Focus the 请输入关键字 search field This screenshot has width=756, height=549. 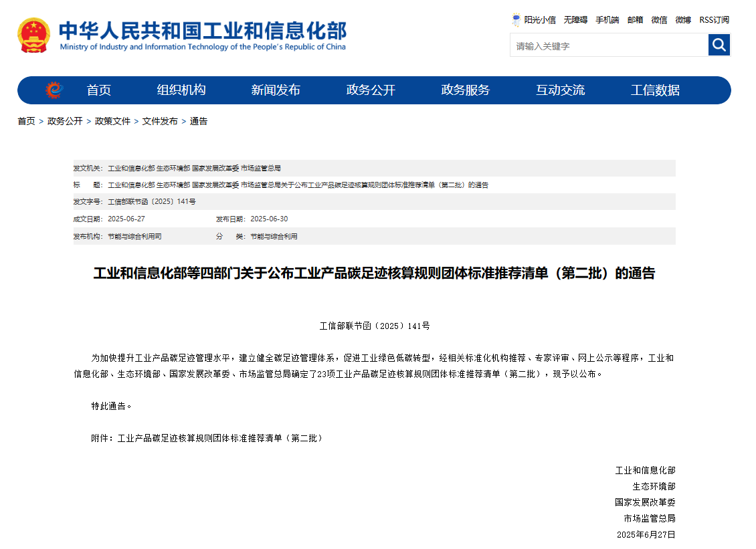[x=609, y=45]
